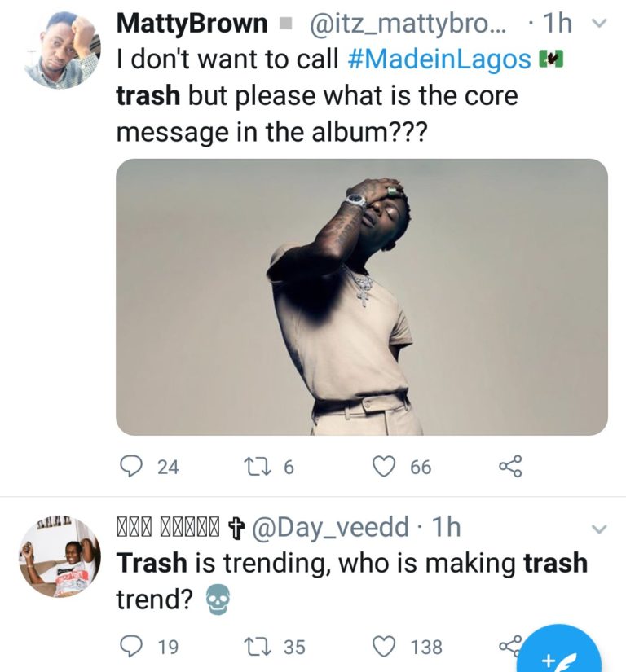Expand options for Day_veedd's tweet
Image resolution: width=626 pixels, height=672 pixels.
tap(599, 529)
